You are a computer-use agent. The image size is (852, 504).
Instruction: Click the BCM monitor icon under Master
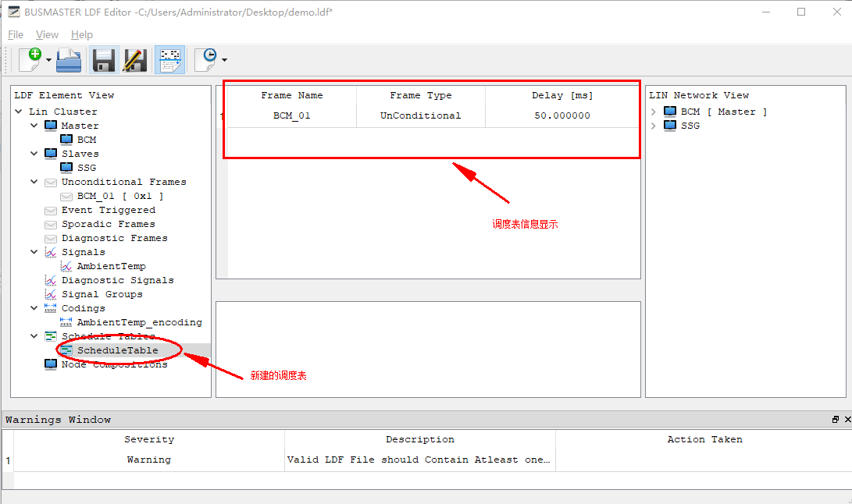(66, 140)
